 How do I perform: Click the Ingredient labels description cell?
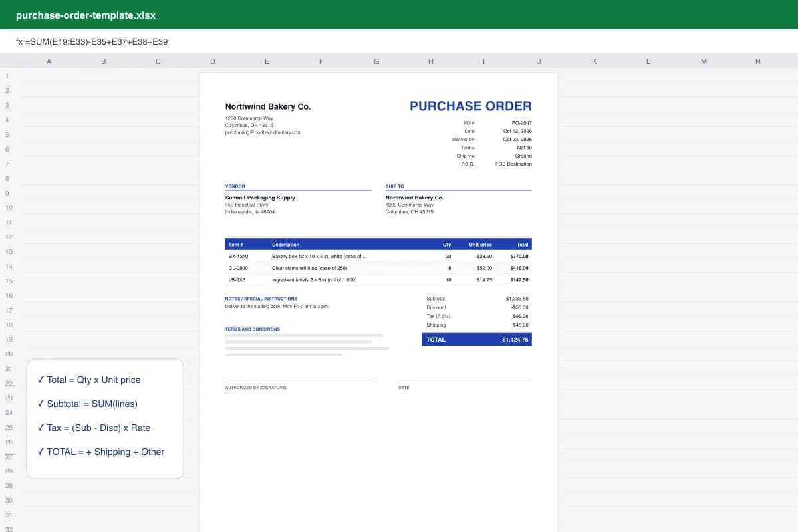314,280
